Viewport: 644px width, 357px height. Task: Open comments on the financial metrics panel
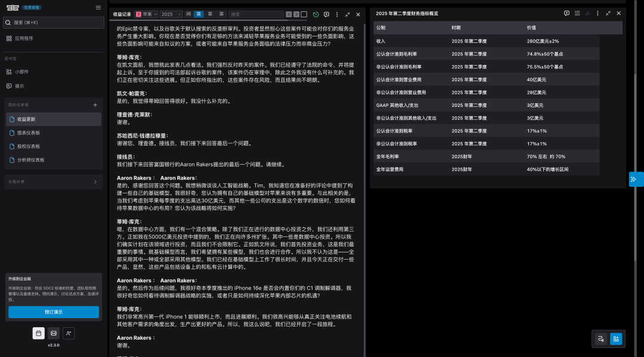[565, 13]
